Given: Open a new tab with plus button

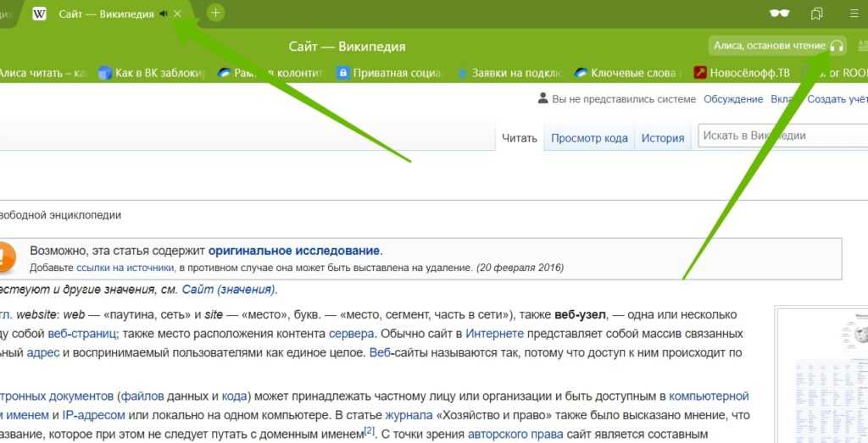Looking at the screenshot, I should [x=216, y=13].
